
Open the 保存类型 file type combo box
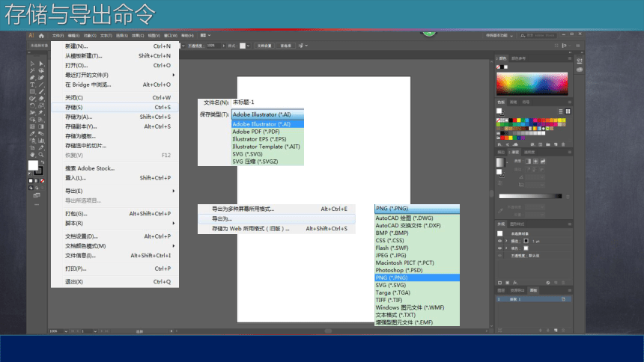268,114
